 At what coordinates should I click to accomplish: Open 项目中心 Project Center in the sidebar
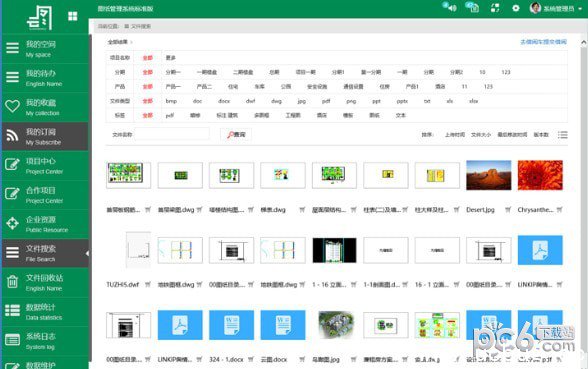(x=45, y=165)
